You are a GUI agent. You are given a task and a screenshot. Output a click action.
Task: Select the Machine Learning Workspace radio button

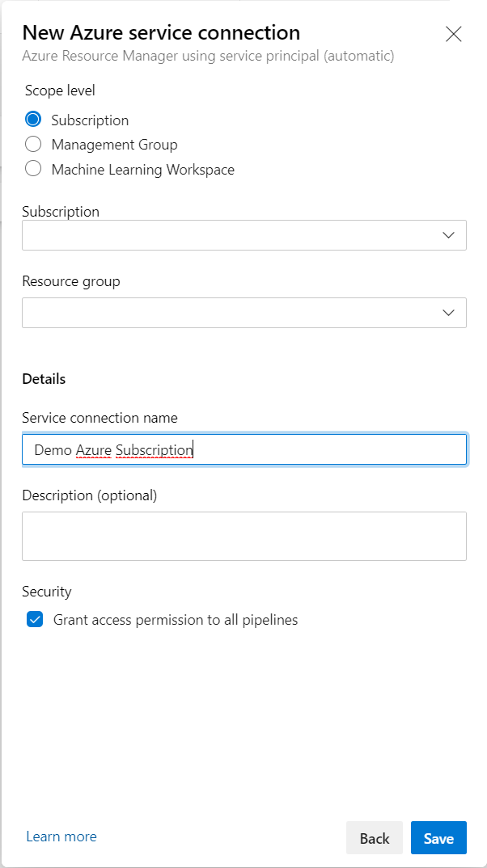33,169
